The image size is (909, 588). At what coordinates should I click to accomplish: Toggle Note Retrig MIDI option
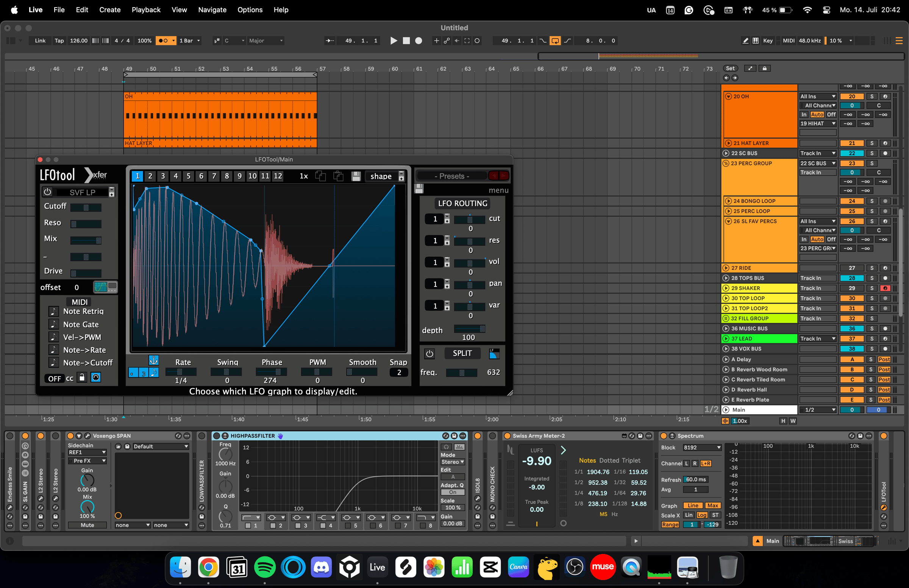point(53,311)
